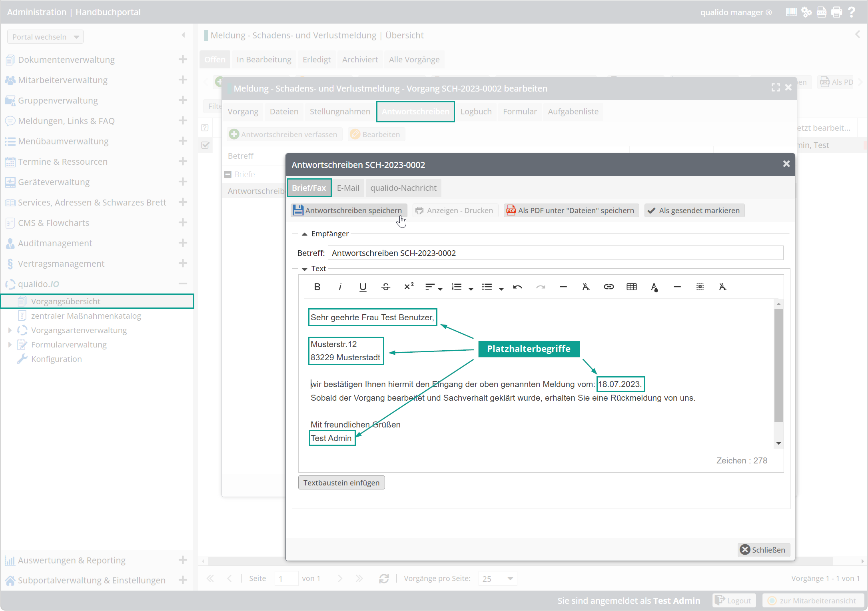The height and width of the screenshot is (611, 868).
Task: Open Portal wechseln dropdown
Action: [x=45, y=37]
